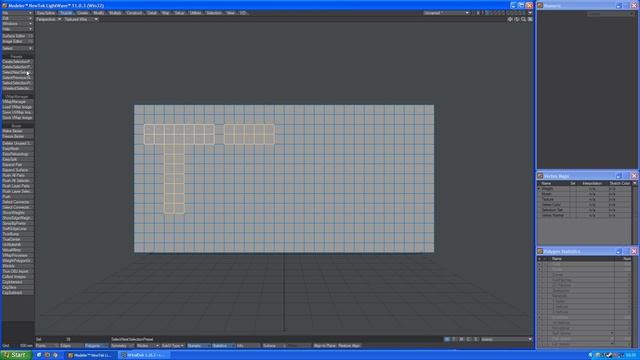Click the ClipSubtract button

pyautogui.click(x=17, y=292)
